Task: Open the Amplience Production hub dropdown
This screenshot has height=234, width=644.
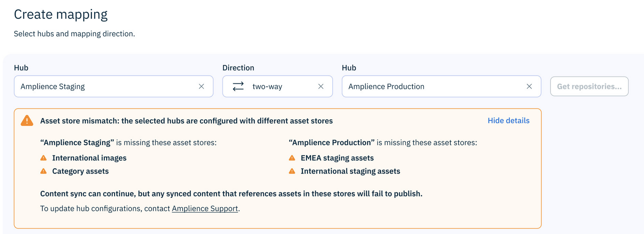Action: point(442,86)
